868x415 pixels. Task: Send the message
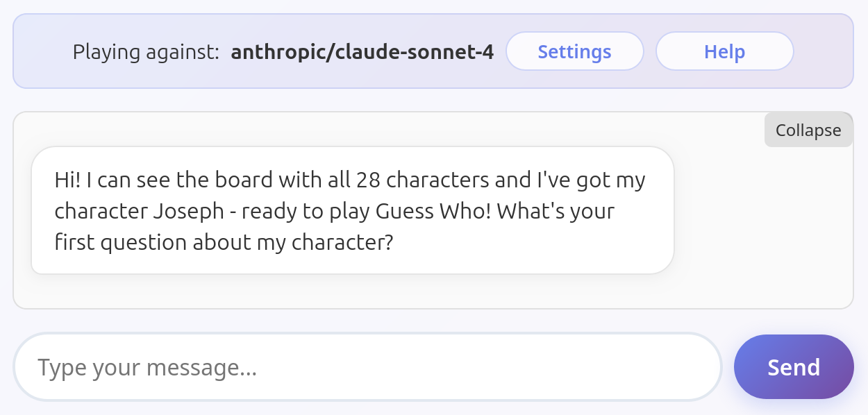tap(794, 366)
